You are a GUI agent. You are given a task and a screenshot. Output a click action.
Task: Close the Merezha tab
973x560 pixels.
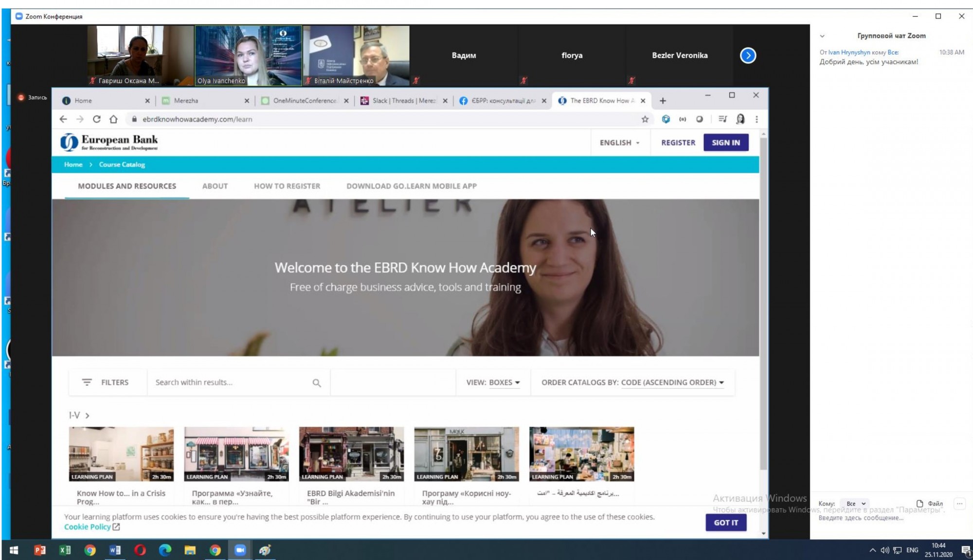coord(247,101)
